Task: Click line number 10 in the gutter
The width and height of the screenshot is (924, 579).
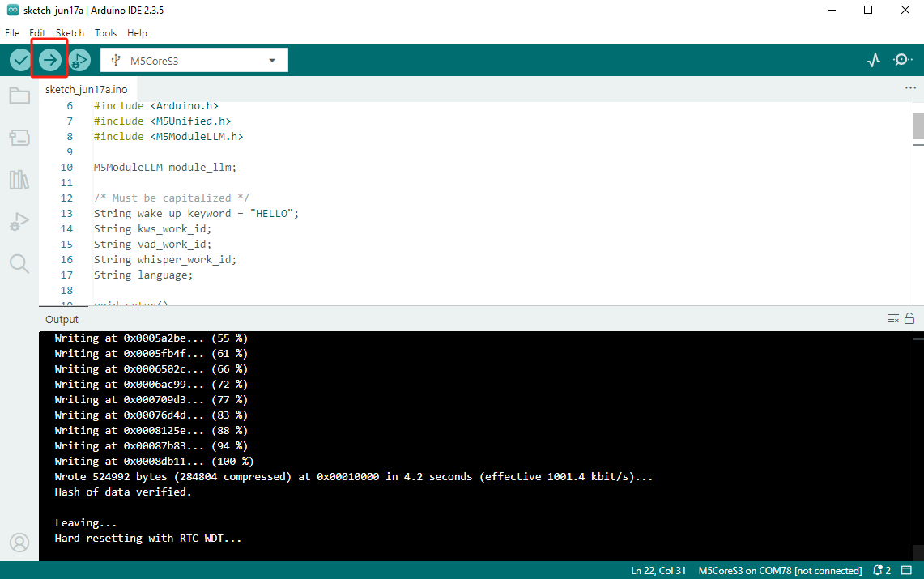Action: pos(66,168)
